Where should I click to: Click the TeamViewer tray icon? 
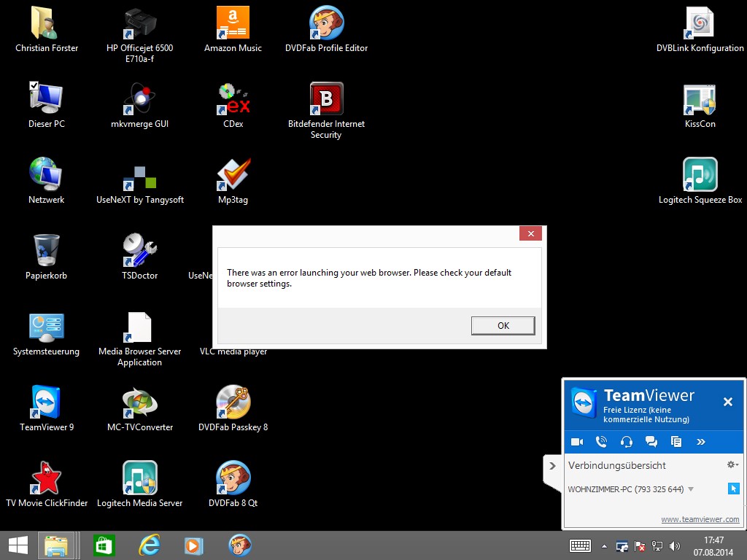(622, 546)
